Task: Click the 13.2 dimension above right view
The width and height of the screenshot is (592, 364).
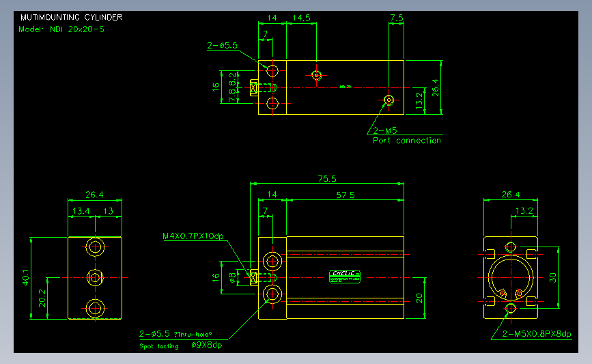Action: [x=524, y=211]
